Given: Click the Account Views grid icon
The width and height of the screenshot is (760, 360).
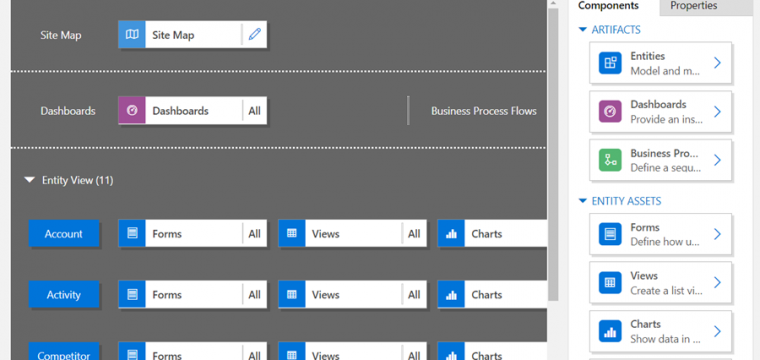Looking at the screenshot, I should click(x=292, y=234).
